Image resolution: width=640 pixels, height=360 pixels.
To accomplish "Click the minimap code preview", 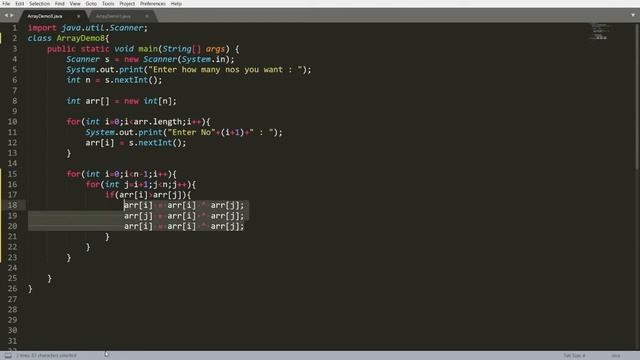I will [599, 31].
